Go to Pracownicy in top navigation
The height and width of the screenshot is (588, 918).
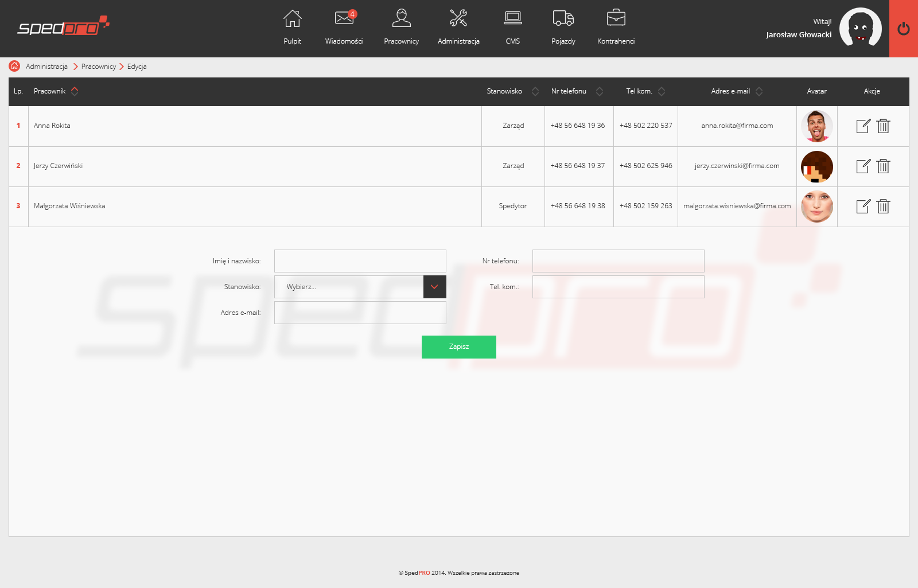(401, 26)
